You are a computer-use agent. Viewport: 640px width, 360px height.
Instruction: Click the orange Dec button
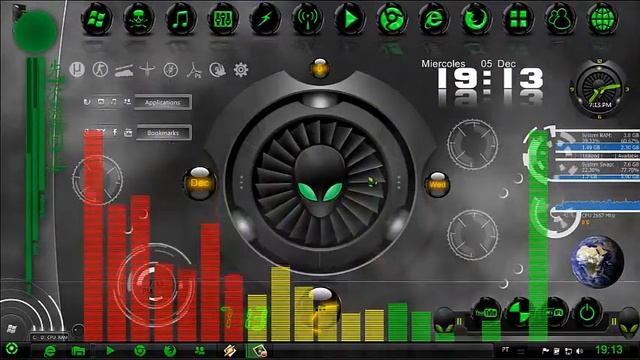pyautogui.click(x=199, y=183)
